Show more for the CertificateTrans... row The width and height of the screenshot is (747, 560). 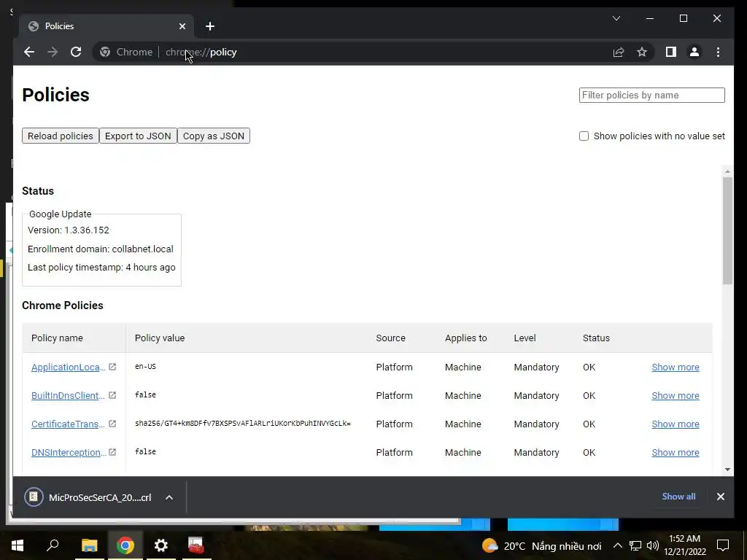coord(675,424)
